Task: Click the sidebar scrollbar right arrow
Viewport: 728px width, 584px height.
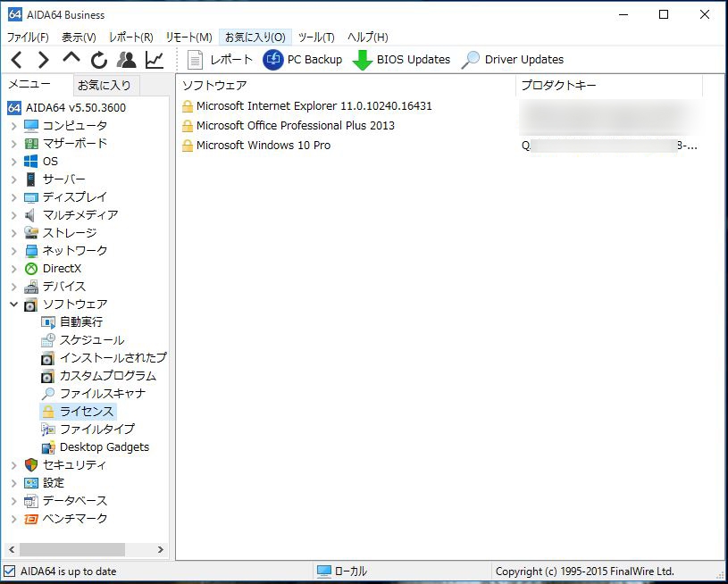Action: [161, 550]
